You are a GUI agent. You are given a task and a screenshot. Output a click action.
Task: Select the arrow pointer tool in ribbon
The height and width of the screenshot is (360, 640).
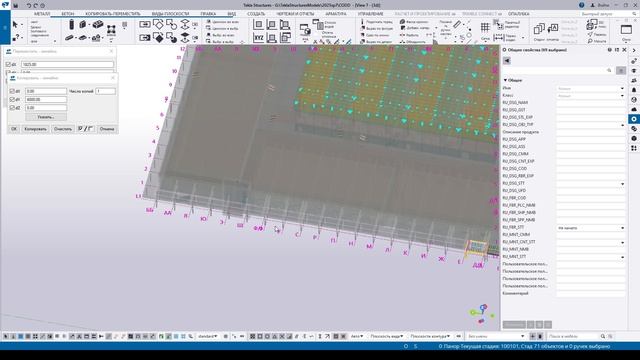15,25
